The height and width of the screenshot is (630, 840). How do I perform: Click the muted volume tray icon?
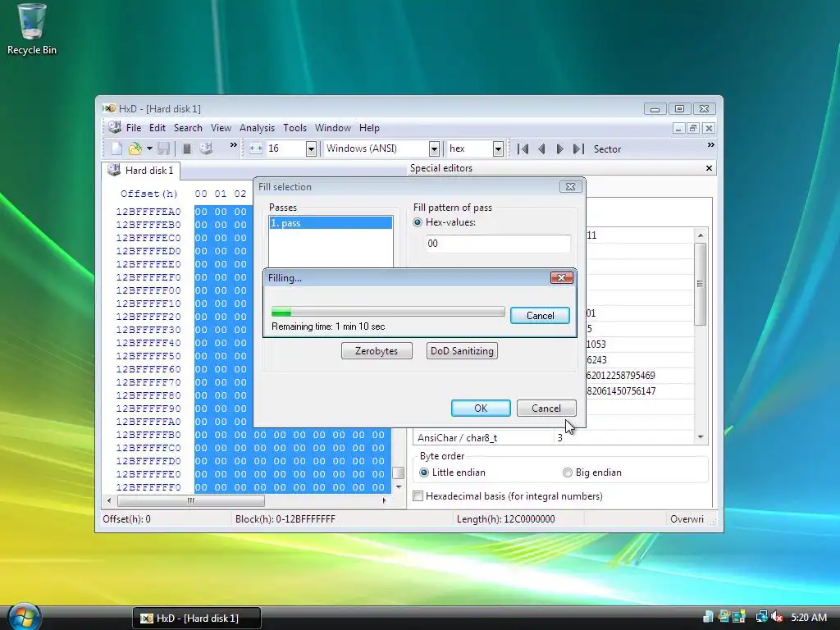click(778, 617)
